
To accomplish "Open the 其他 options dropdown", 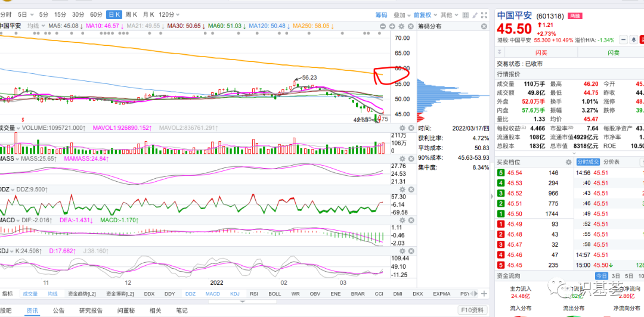I will [x=450, y=15].
